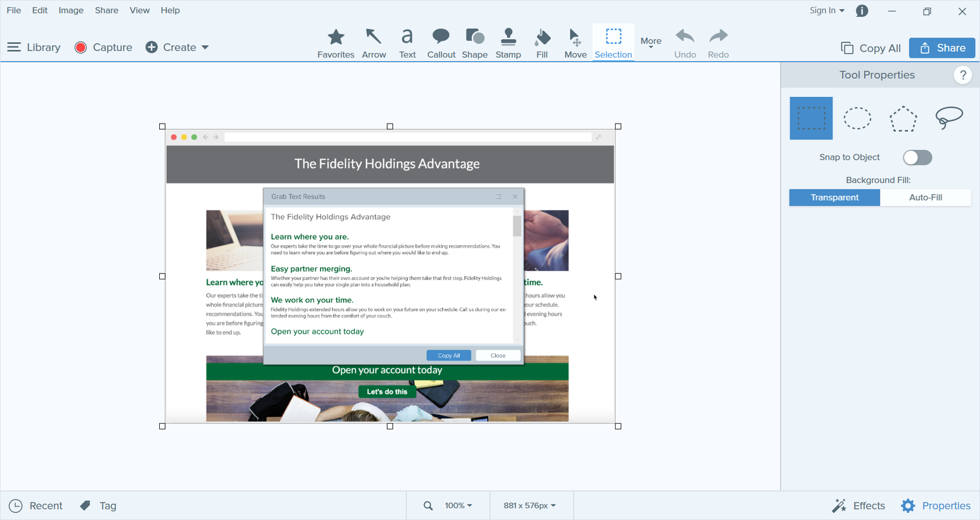The width and height of the screenshot is (980, 520).
Task: Choose the lasso freehand selection shape
Action: coord(949,118)
